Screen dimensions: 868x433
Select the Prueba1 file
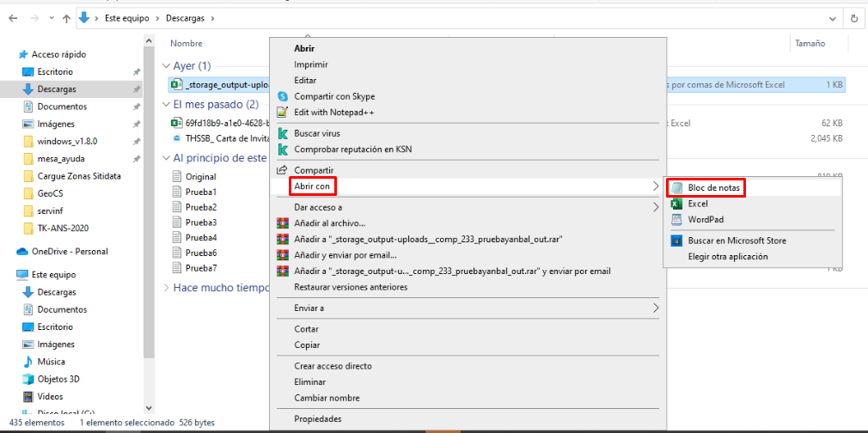201,192
